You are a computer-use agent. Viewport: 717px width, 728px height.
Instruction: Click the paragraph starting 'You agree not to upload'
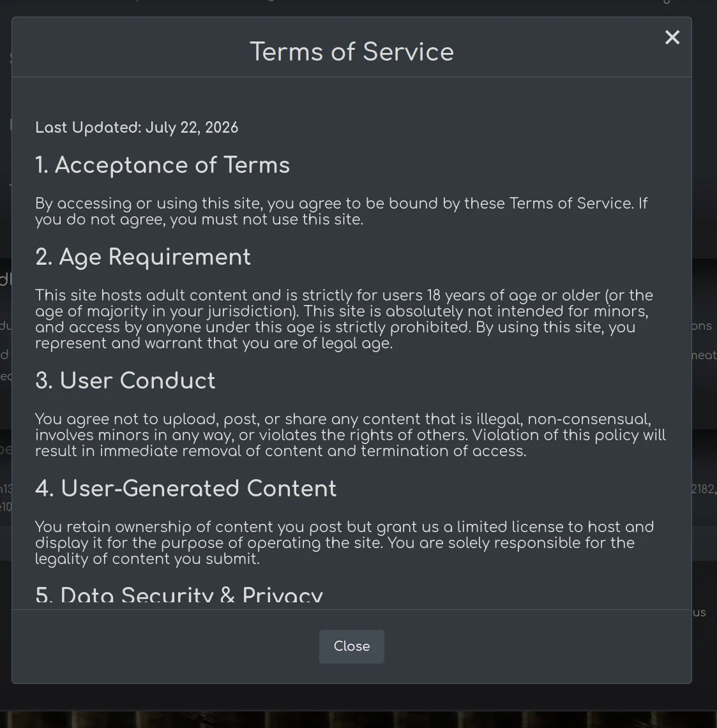pyautogui.click(x=351, y=435)
